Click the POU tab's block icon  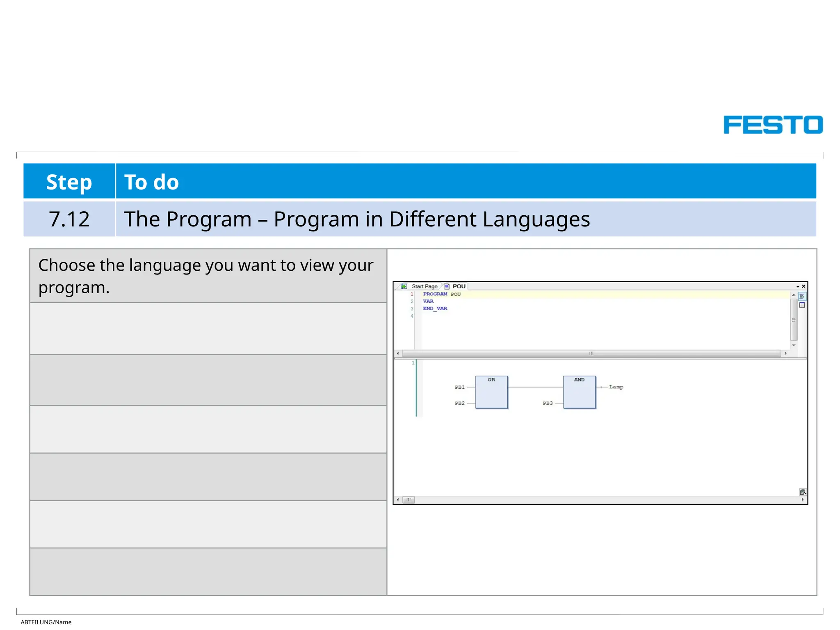tap(447, 286)
